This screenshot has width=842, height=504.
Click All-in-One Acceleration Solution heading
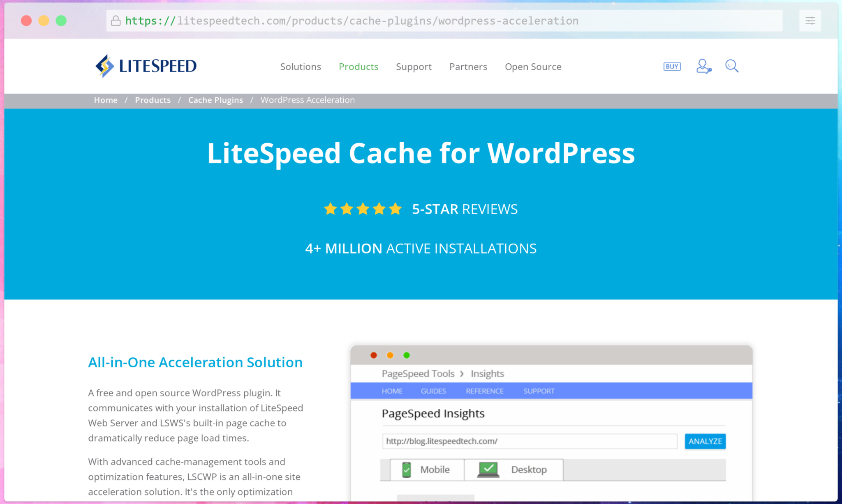click(x=195, y=362)
